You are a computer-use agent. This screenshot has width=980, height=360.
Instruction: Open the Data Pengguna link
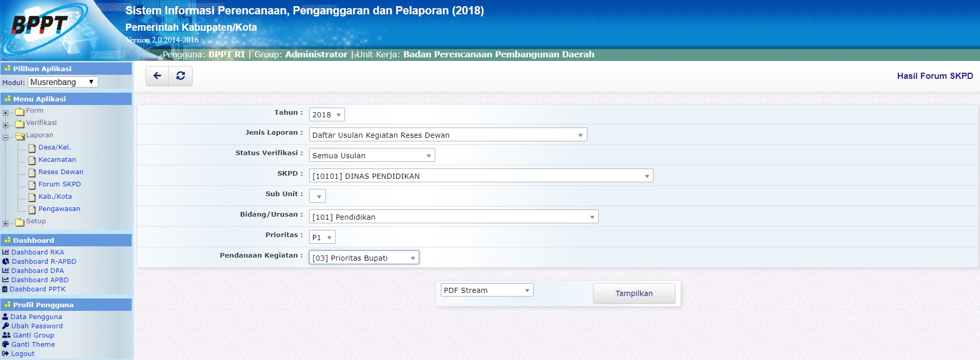pos(36,316)
